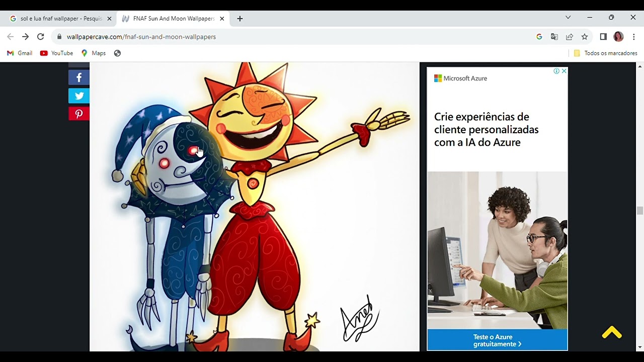Click the Azure ad headline text
Image resolution: width=644 pixels, height=362 pixels.
tap(487, 130)
